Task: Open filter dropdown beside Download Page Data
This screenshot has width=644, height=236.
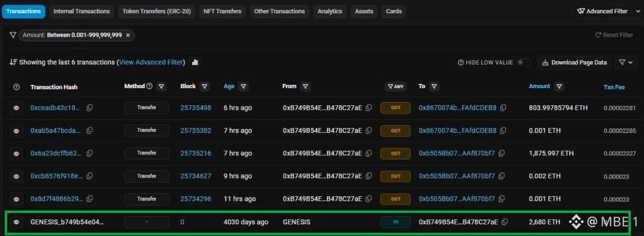Action: click(x=626, y=62)
